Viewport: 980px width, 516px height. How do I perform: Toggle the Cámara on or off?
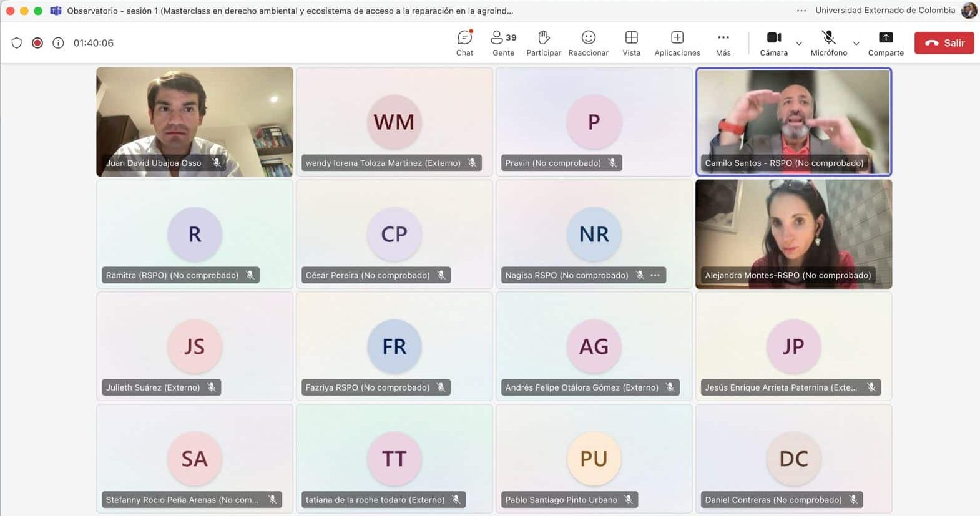point(773,43)
